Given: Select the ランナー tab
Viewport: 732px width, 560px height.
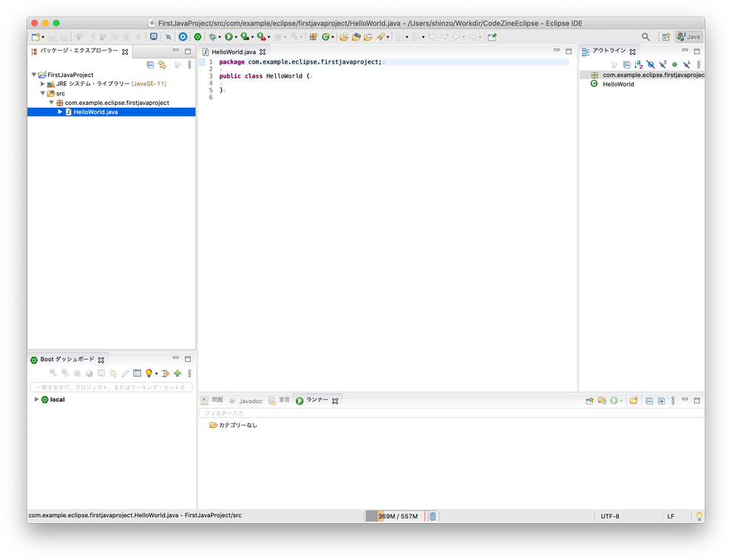Looking at the screenshot, I should tap(317, 400).
